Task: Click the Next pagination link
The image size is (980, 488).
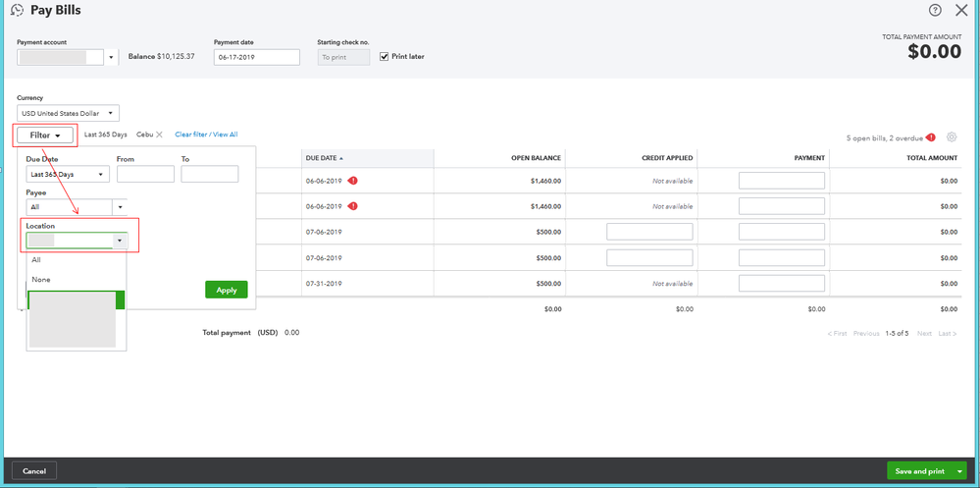Action: pos(924,334)
